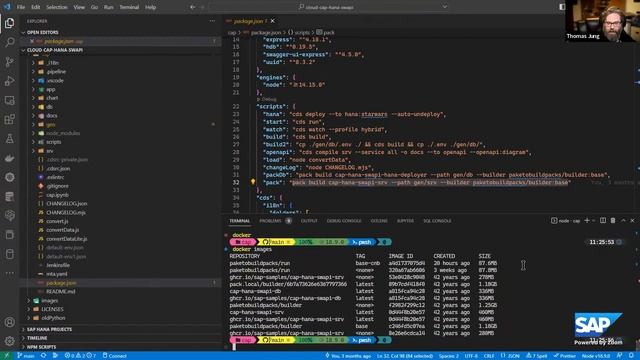Collapse the CLOUD CAP HANA SWAPI section
This screenshot has height=360, width=640.
pyautogui.click(x=121, y=50)
